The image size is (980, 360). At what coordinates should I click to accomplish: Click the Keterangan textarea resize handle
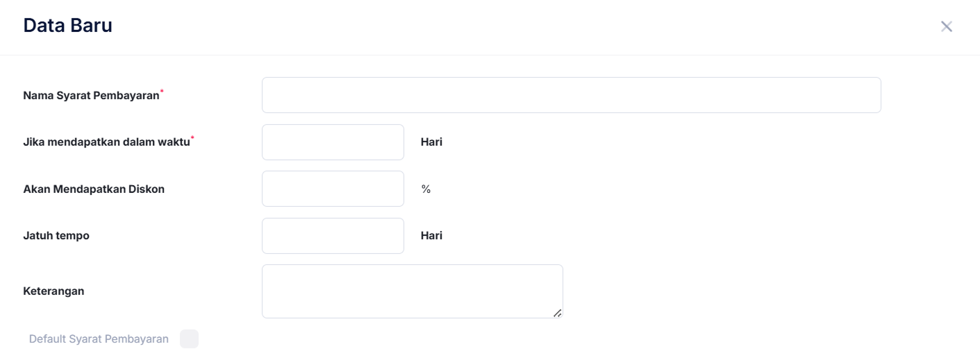557,314
